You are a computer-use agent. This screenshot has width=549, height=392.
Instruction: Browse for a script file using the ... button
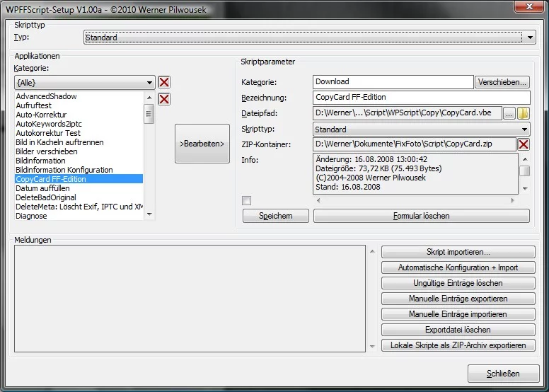(x=509, y=113)
